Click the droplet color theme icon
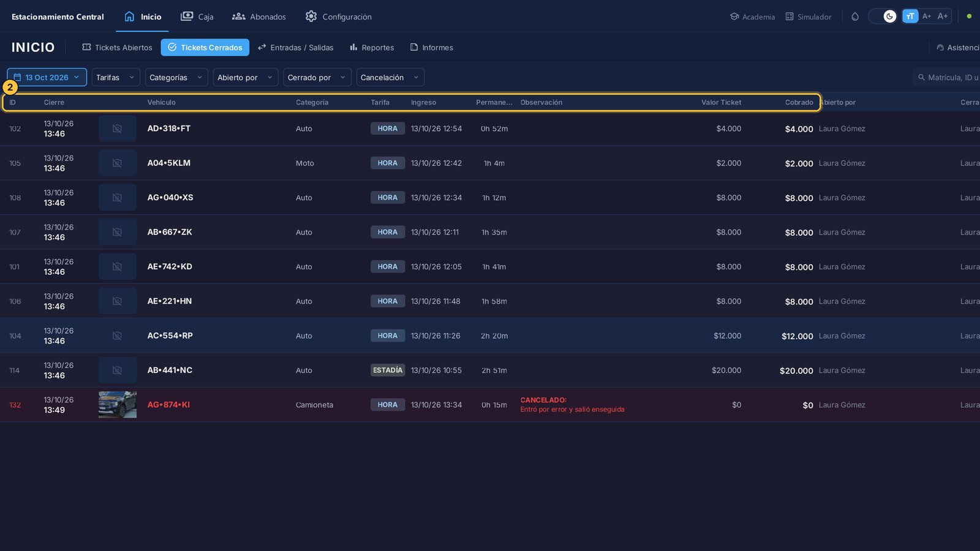This screenshot has width=980, height=551. click(x=855, y=17)
